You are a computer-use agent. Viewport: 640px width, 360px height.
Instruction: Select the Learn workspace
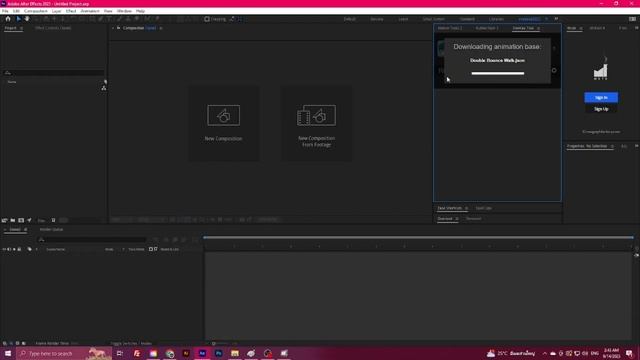click(403, 19)
